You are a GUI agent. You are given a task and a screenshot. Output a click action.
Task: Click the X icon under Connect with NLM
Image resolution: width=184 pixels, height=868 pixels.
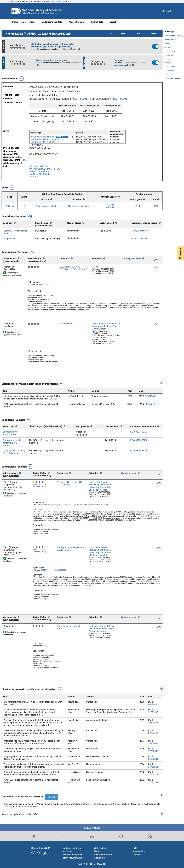pyautogui.click(x=33, y=853)
